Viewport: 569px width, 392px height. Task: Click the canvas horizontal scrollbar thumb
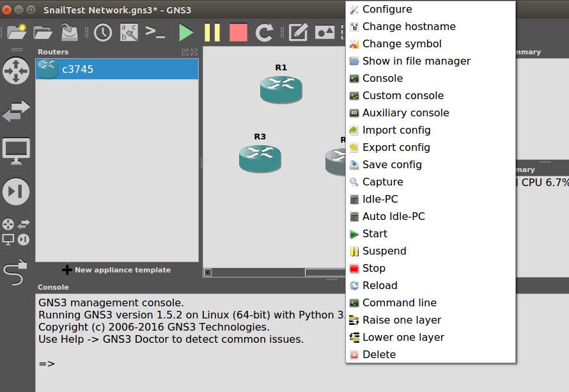(x=325, y=272)
